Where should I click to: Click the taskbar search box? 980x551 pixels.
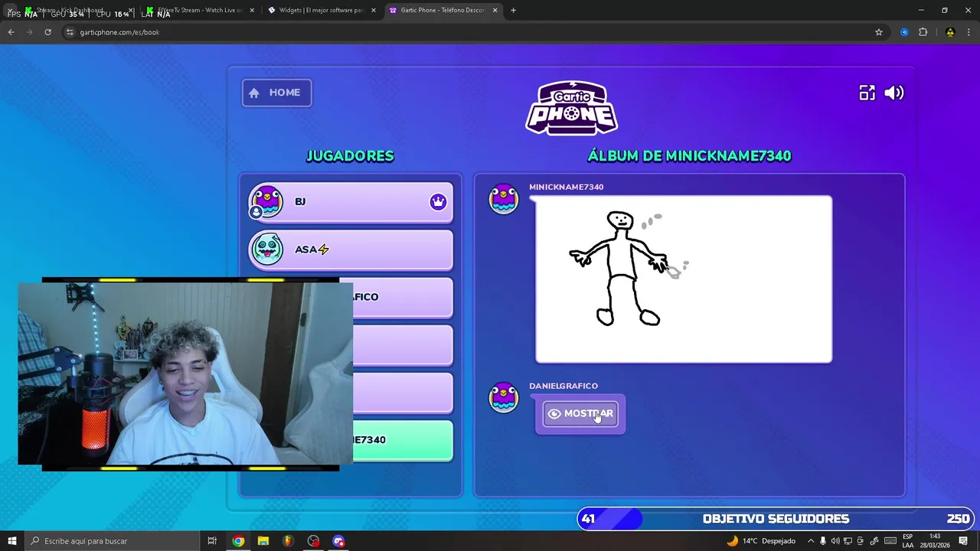point(111,541)
